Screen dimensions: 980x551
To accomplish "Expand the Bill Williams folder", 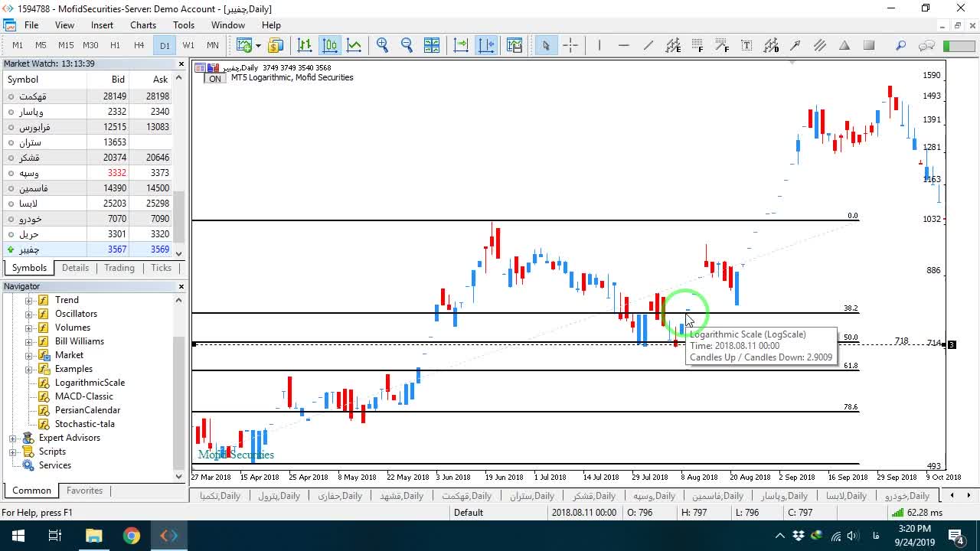I will (x=29, y=341).
